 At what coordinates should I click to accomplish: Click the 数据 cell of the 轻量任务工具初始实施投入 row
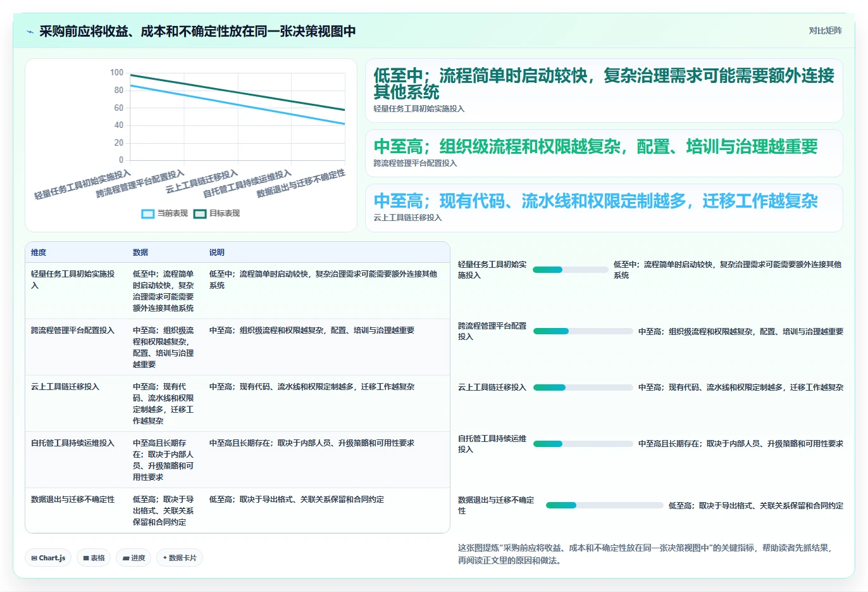[x=164, y=291]
